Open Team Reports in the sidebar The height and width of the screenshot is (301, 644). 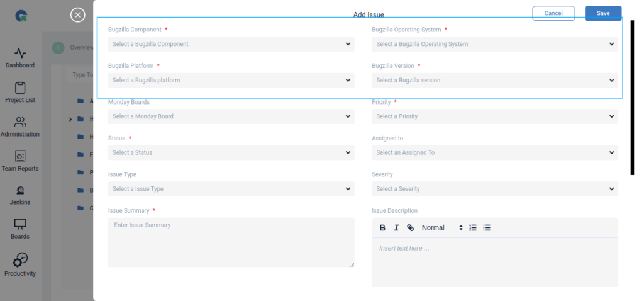pos(20,161)
